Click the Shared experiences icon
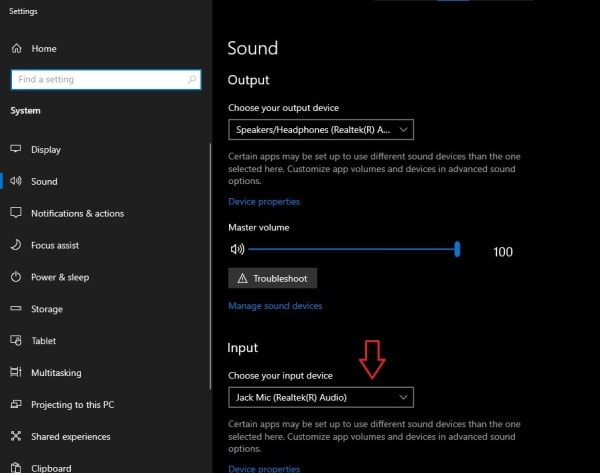Screen dimensions: 600x473 click(16, 436)
